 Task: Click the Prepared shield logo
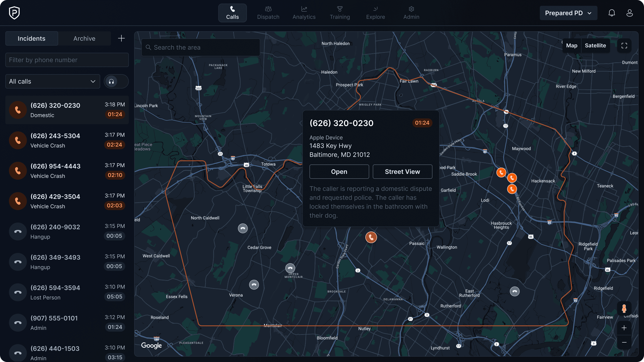coord(14,13)
